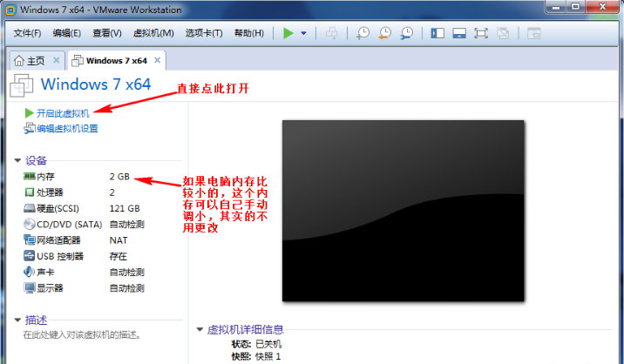624x364 pixels.
Task: Select the CD/DVD (SATA) device label
Action: coord(69,225)
